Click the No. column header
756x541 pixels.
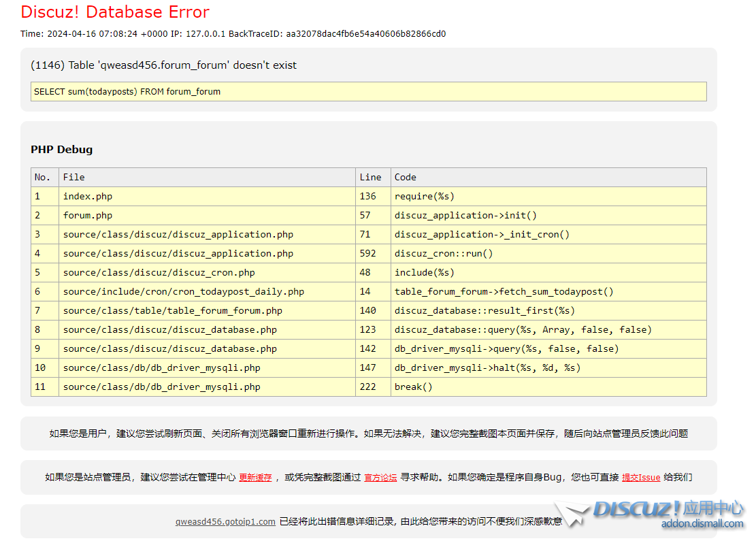(x=43, y=178)
